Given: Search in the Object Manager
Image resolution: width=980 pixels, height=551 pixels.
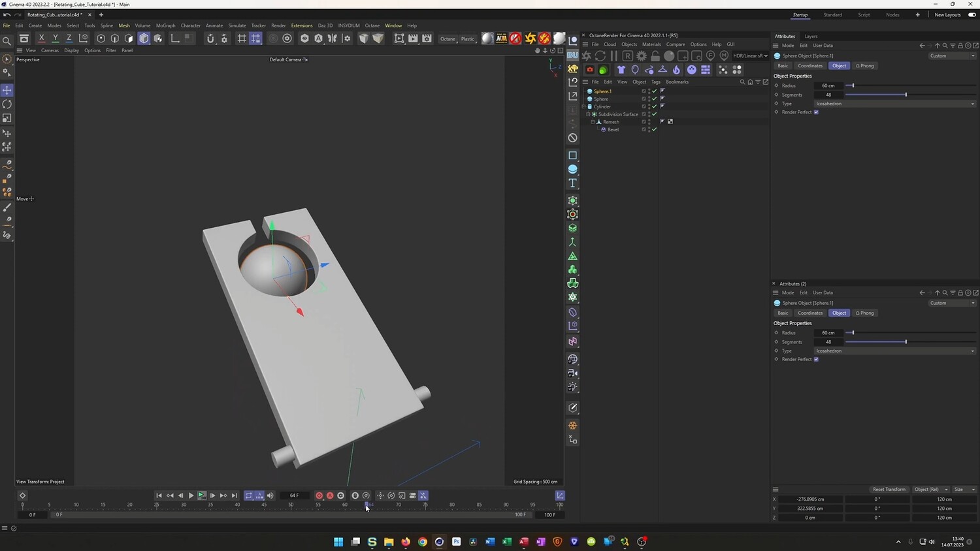Looking at the screenshot, I should point(742,82).
